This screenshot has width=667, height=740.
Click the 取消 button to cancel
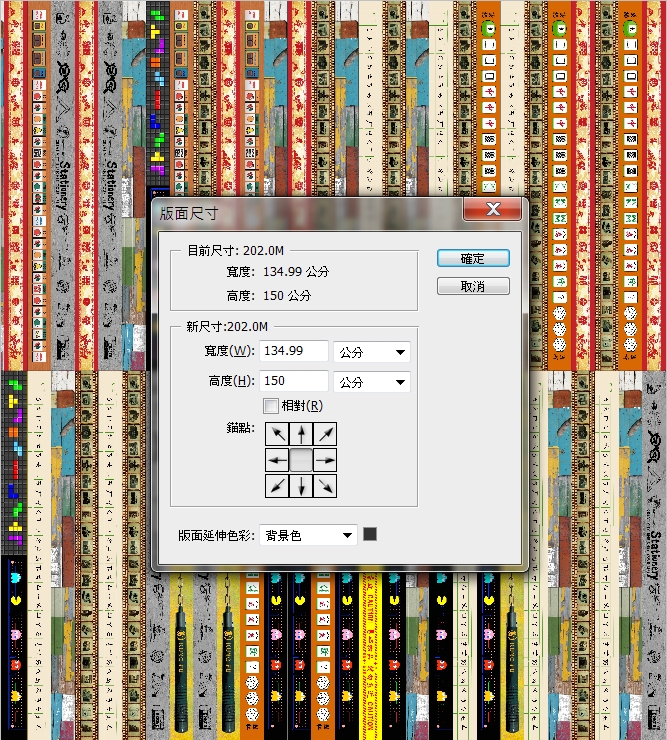pos(473,286)
